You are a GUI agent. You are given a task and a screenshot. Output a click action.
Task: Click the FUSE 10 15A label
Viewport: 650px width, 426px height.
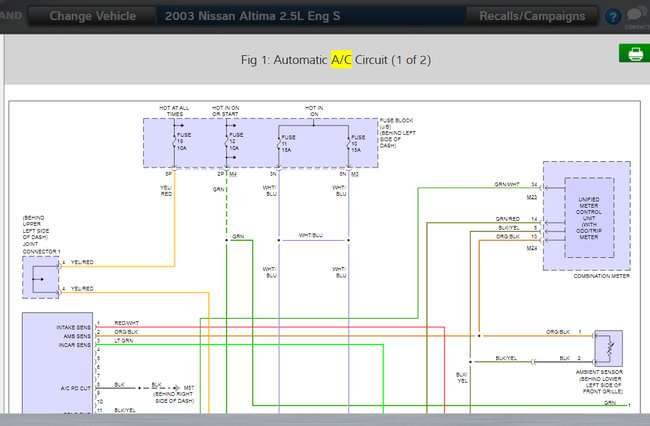pos(358,143)
